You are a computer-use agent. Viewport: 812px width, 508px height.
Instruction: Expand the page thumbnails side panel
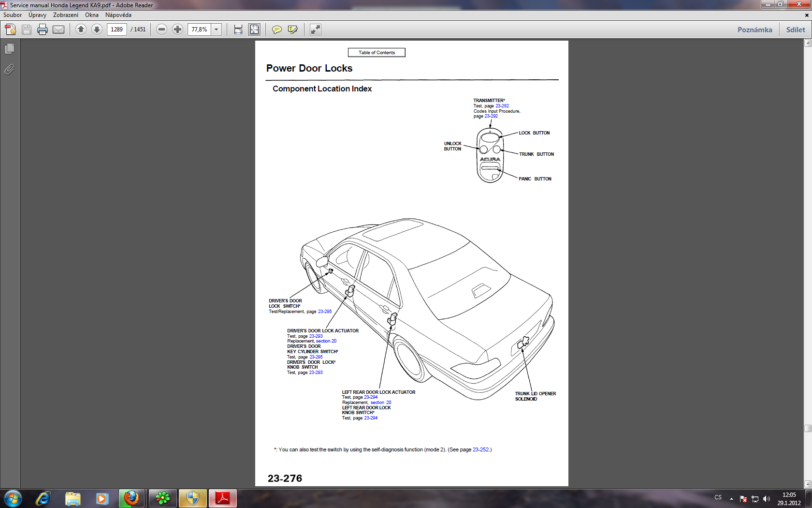9,49
